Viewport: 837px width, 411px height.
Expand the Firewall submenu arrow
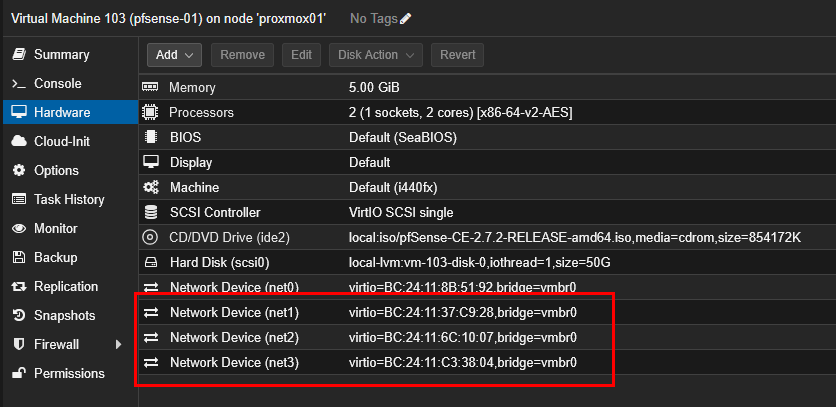(x=119, y=345)
